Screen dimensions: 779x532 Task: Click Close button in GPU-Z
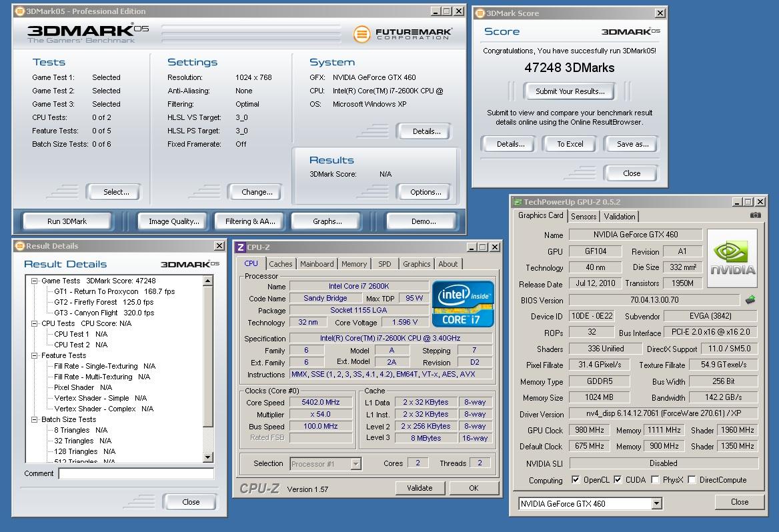pos(740,502)
